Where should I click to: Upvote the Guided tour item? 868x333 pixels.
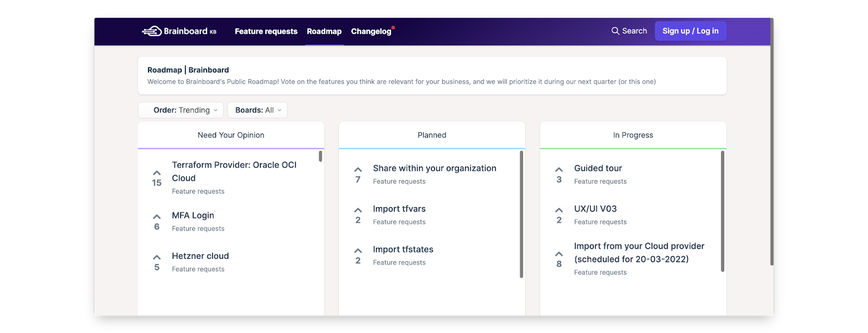(559, 170)
